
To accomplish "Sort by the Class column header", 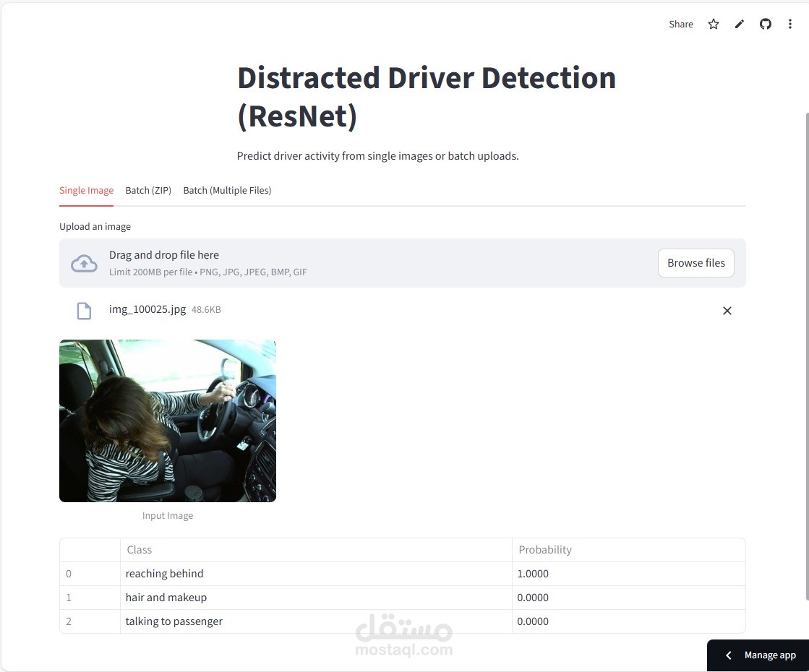I will click(316, 550).
